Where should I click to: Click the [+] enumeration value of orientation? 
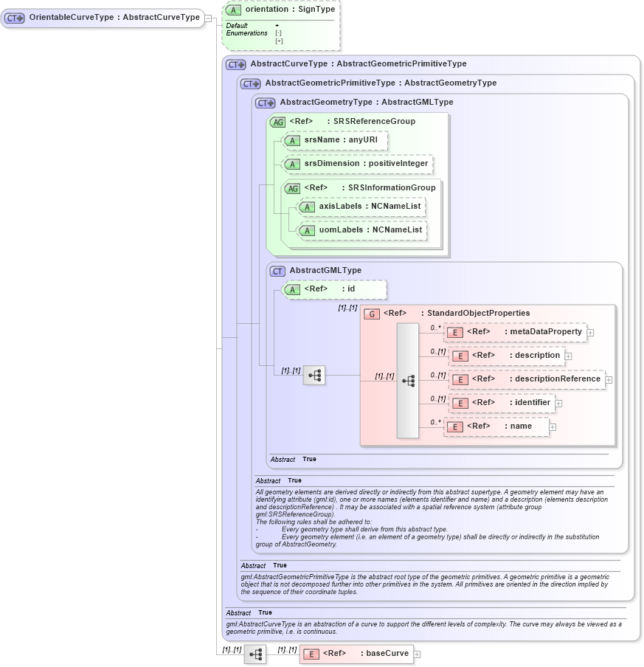coord(279,41)
